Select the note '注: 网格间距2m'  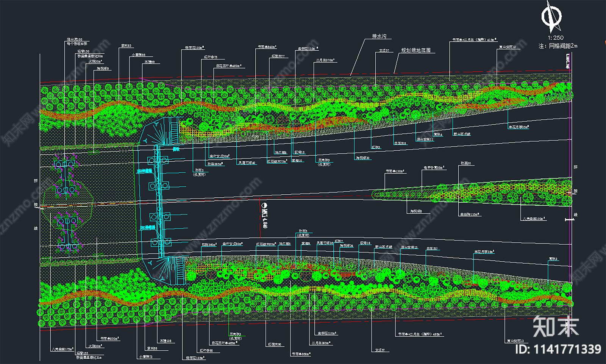click(558, 46)
